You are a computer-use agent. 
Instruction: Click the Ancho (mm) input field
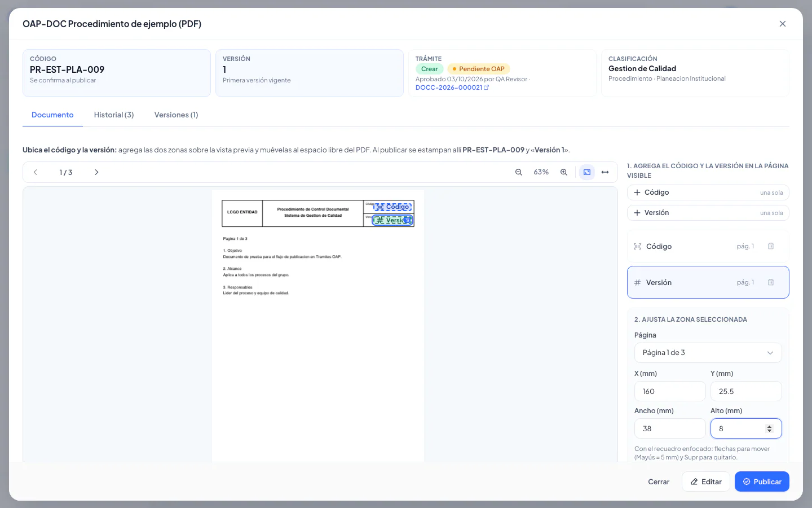[x=670, y=428]
